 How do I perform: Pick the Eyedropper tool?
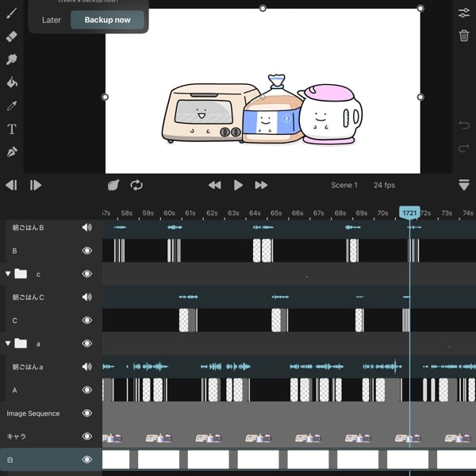[x=12, y=106]
